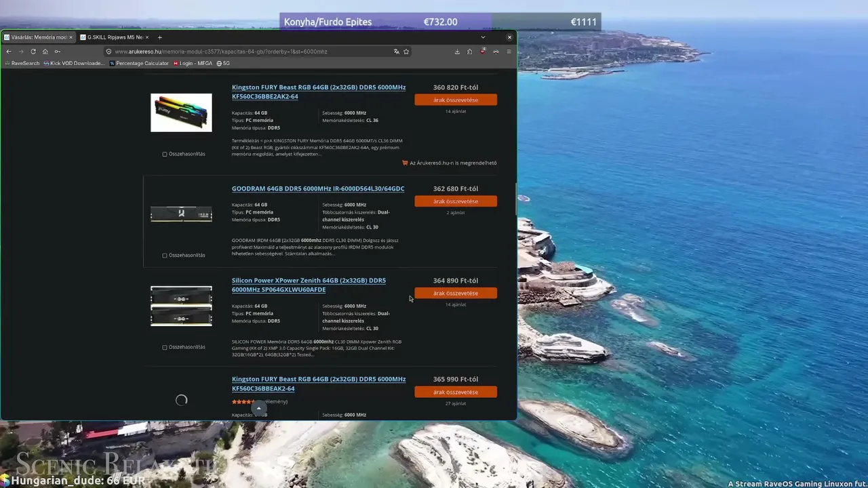Bookmark this page with the star icon
The image size is (868, 488).
[x=406, y=52]
